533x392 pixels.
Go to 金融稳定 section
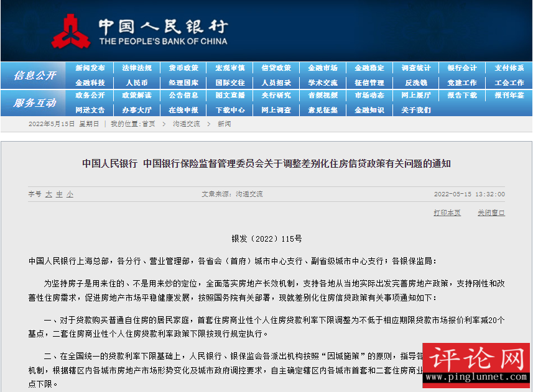369,68
